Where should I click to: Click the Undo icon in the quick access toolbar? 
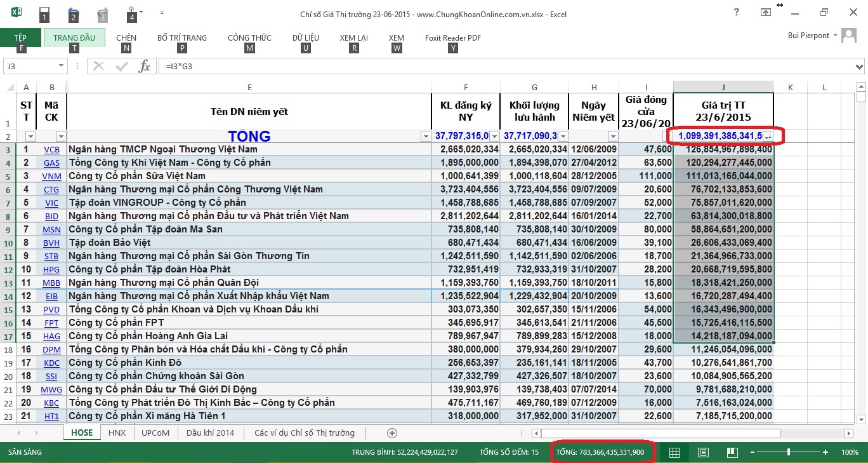pos(73,12)
